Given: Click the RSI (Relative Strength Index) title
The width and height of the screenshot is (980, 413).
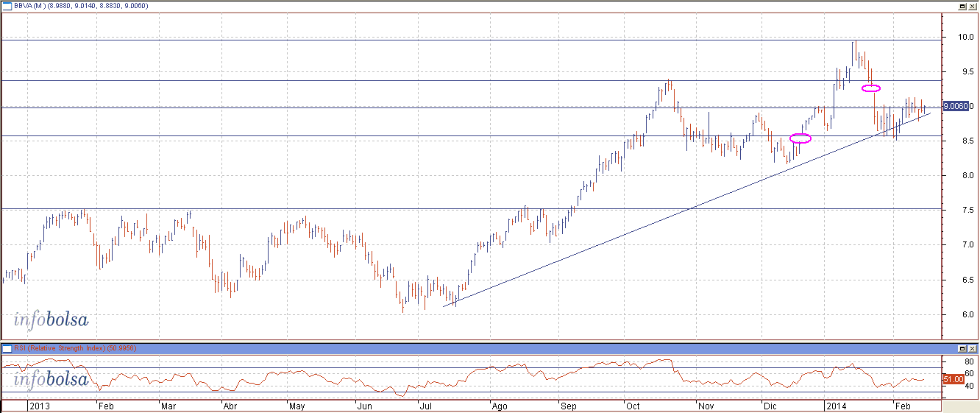Looking at the screenshot, I should click(60, 348).
